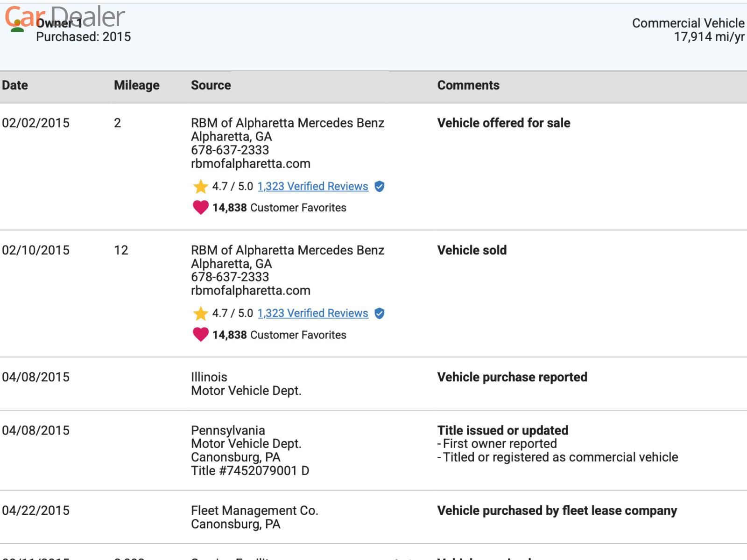The height and width of the screenshot is (560, 747).
Task: Click Fleet Management Co. source entry
Action: [254, 511]
